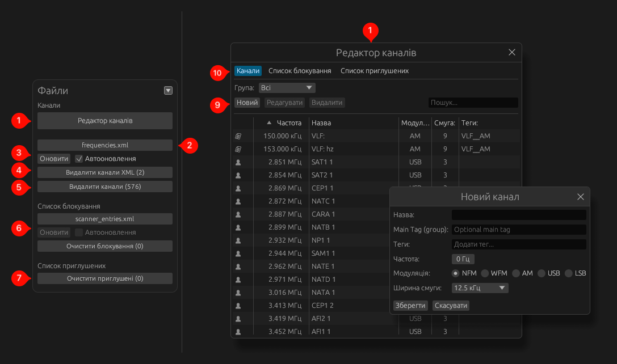The width and height of the screenshot is (617, 364).
Task: Click Видалити канали (576)
Action: click(104, 187)
